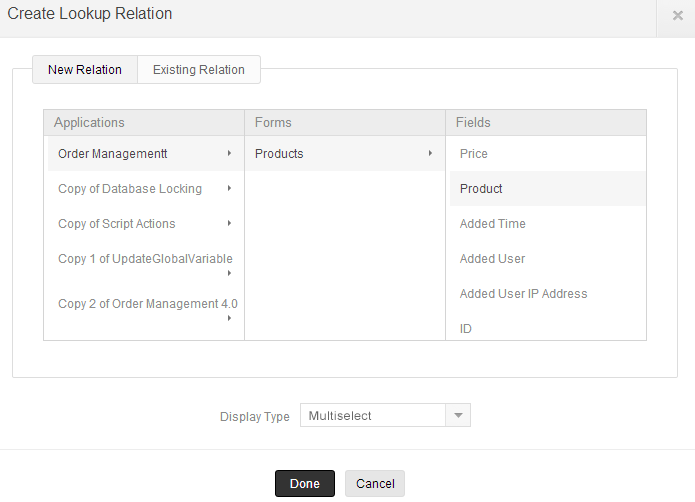The height and width of the screenshot is (502, 695).
Task: Switch to the Existing Relation tab
Action: 198,70
